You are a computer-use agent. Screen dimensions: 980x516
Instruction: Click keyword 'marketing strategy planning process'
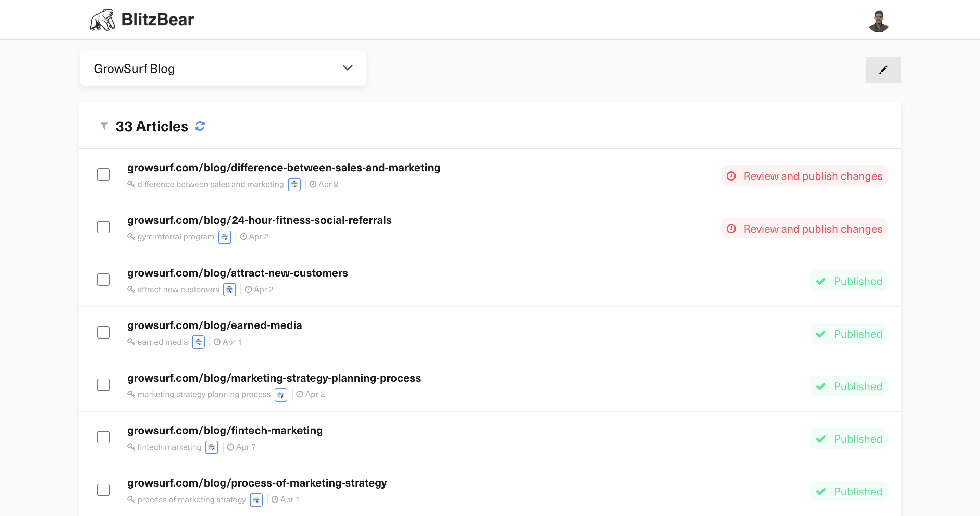click(x=204, y=395)
